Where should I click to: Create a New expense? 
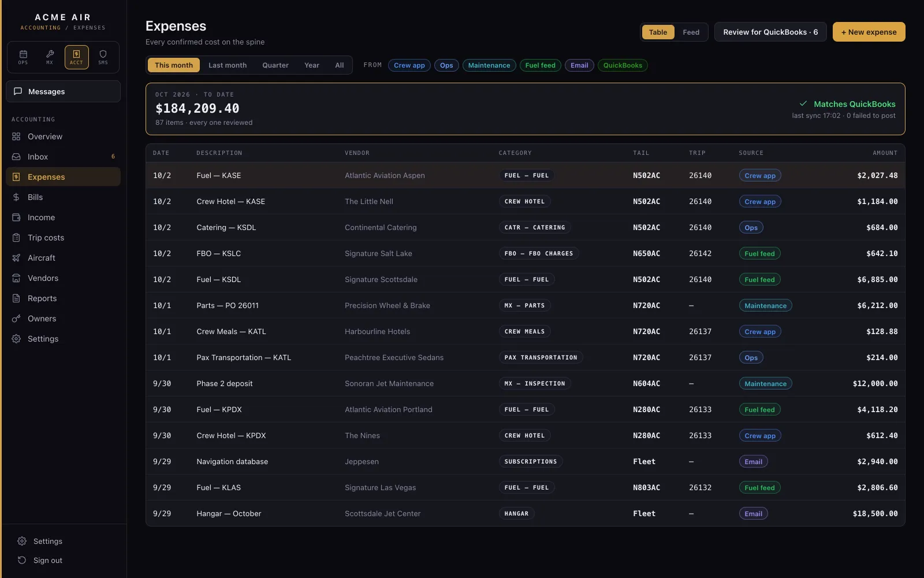(x=869, y=32)
